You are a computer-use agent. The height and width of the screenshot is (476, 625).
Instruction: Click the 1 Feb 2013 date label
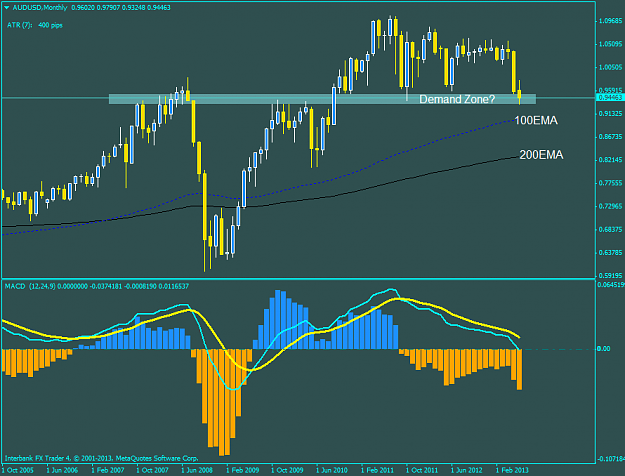513,470
